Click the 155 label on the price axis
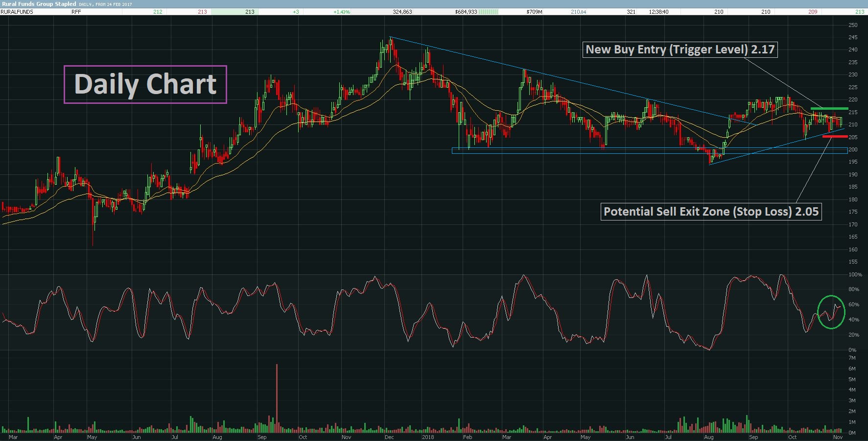868x441 pixels. point(853,262)
